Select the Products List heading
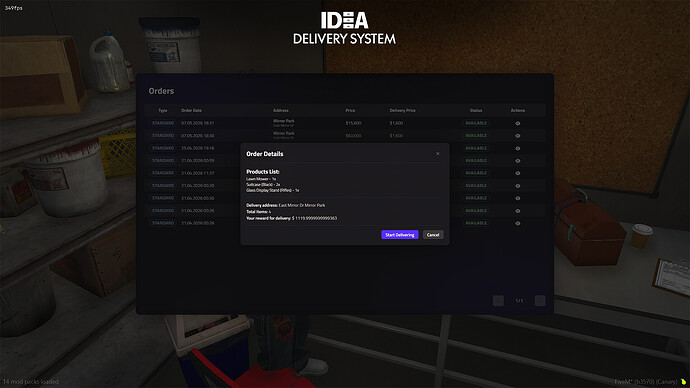This screenshot has width=690, height=388. [x=262, y=172]
